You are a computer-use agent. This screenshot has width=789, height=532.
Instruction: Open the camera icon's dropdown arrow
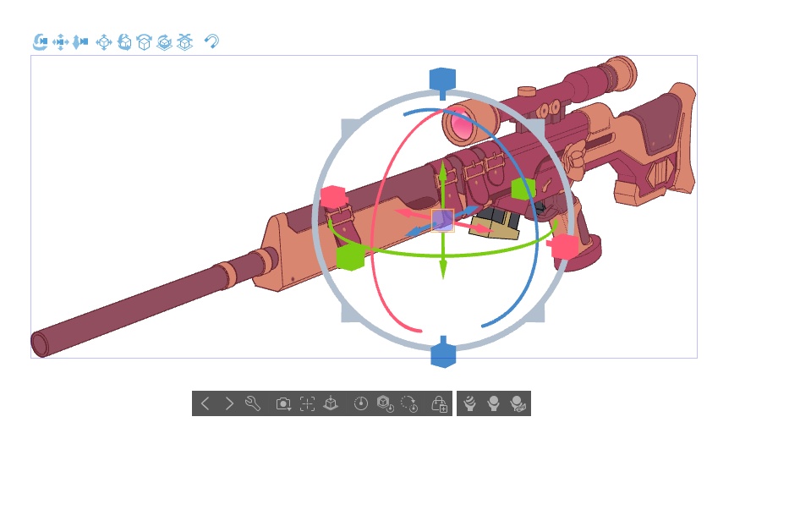pyautogui.click(x=291, y=409)
